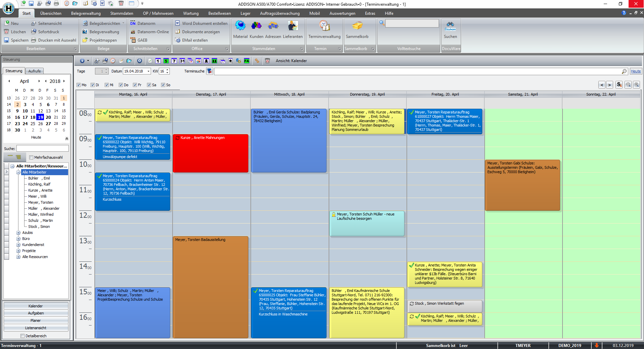Toggle the Mehrfachauswahl checkbox
This screenshot has width=644, height=349.
coord(31,157)
